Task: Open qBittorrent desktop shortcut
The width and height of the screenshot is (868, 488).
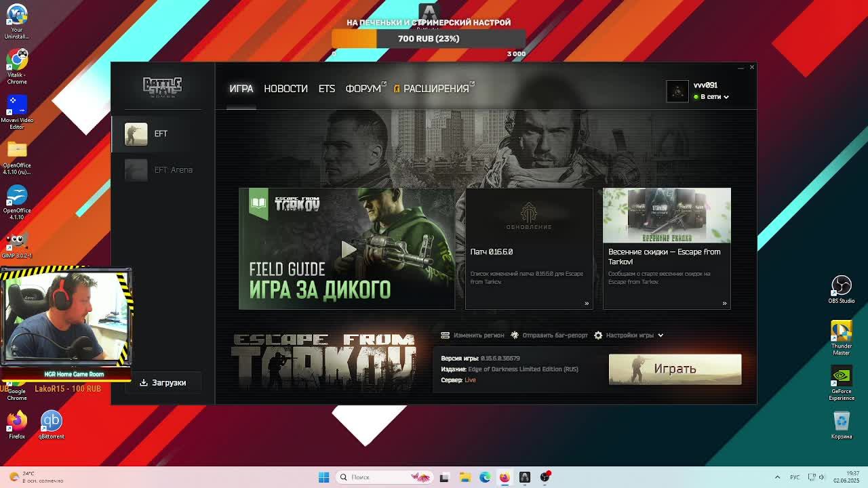Action: [51, 425]
